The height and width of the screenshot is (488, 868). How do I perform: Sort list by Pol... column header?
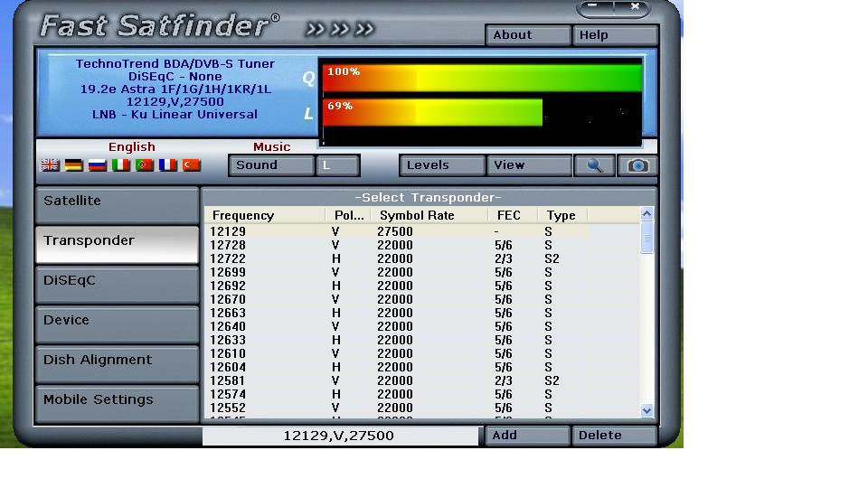tap(349, 215)
